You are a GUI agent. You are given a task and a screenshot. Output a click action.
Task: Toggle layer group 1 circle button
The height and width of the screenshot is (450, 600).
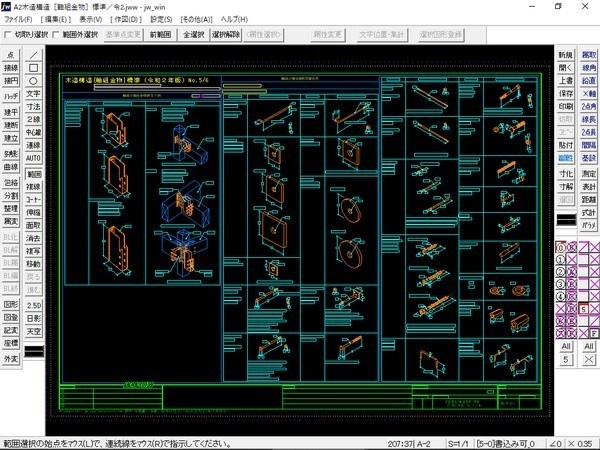point(560,259)
